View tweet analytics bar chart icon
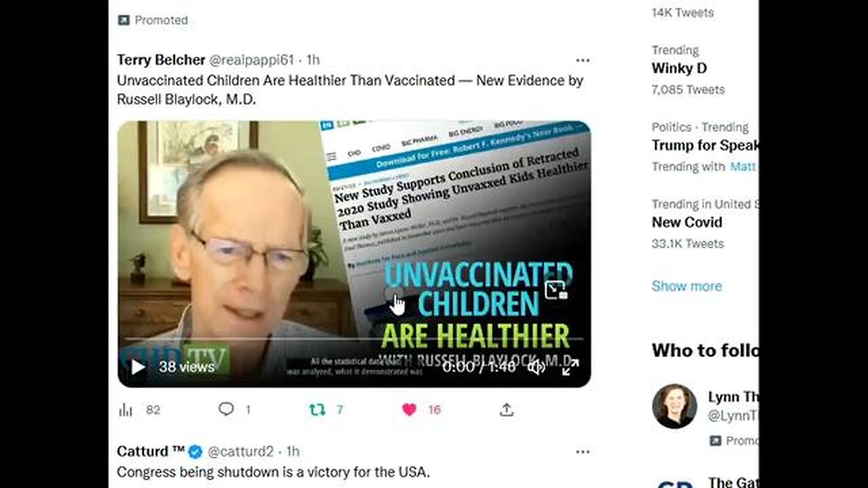The width and height of the screenshot is (868, 488). 125,409
